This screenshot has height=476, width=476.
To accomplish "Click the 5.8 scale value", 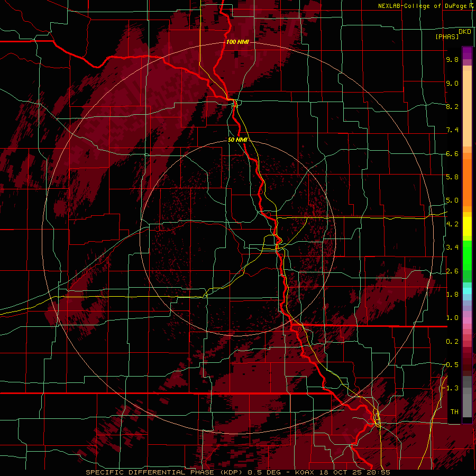I will tap(452, 177).
